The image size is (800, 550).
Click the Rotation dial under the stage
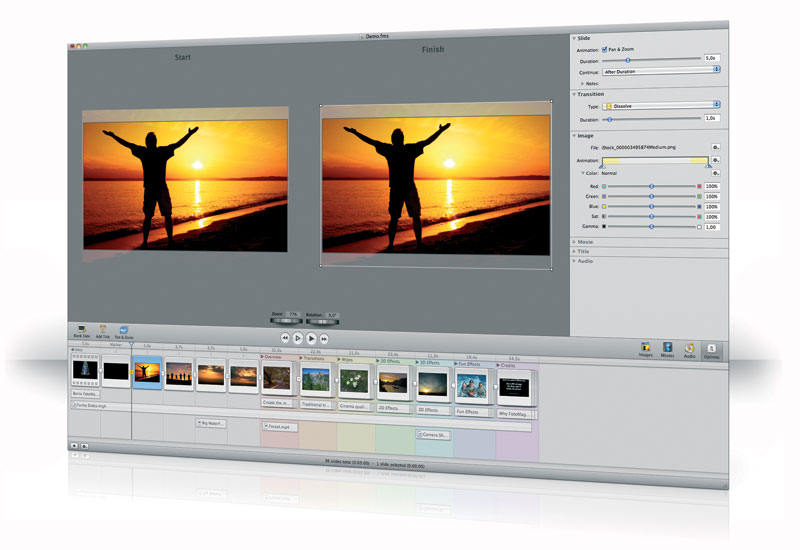click(321, 321)
